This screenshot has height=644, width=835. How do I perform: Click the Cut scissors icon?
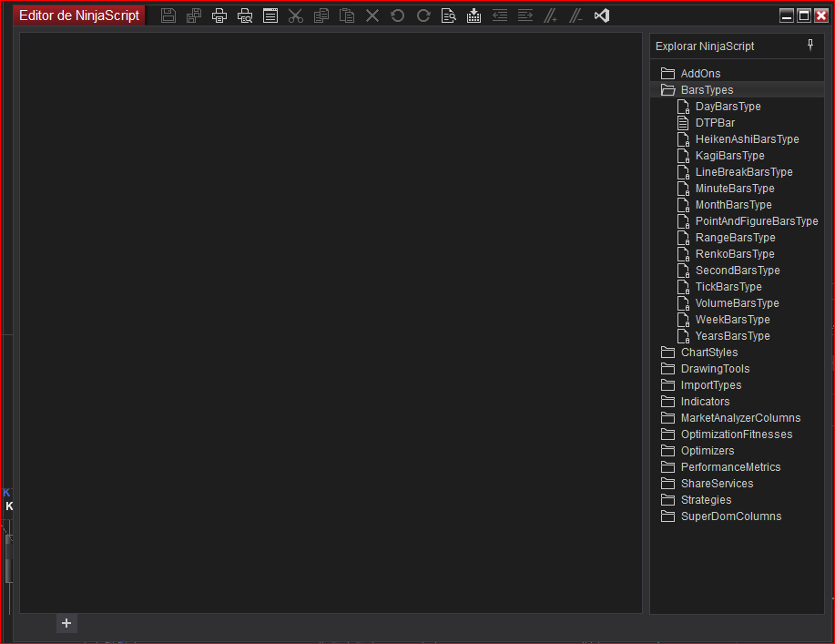coord(296,15)
